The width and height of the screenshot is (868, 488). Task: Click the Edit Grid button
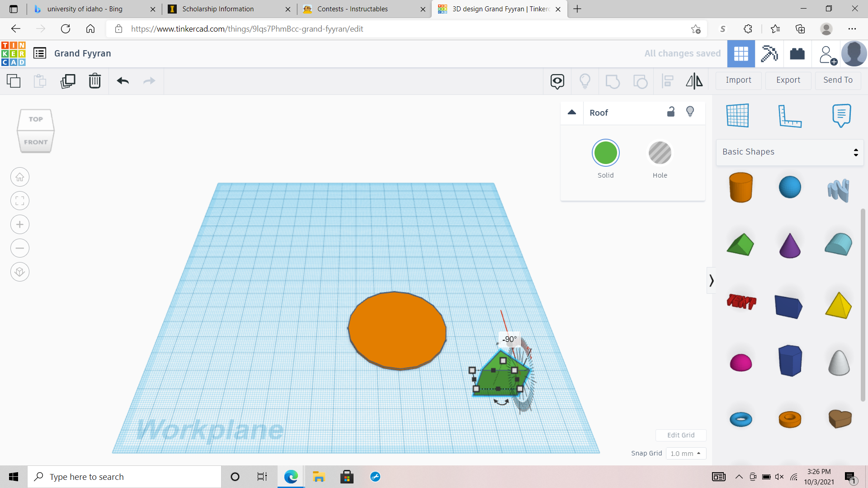click(681, 435)
